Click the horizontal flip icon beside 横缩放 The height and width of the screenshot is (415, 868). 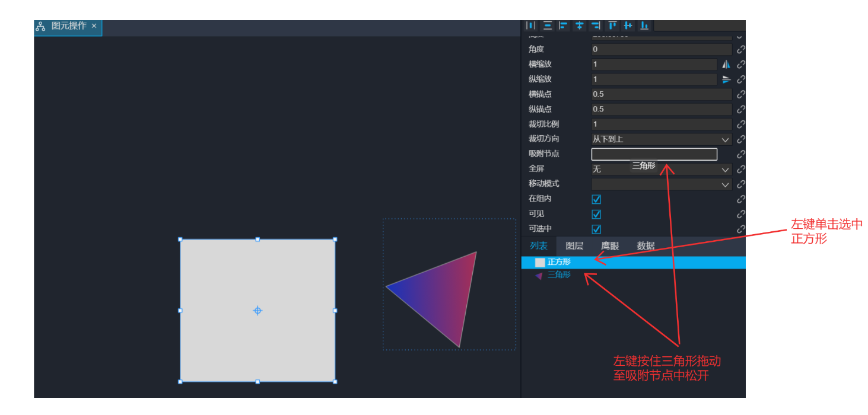coord(726,65)
